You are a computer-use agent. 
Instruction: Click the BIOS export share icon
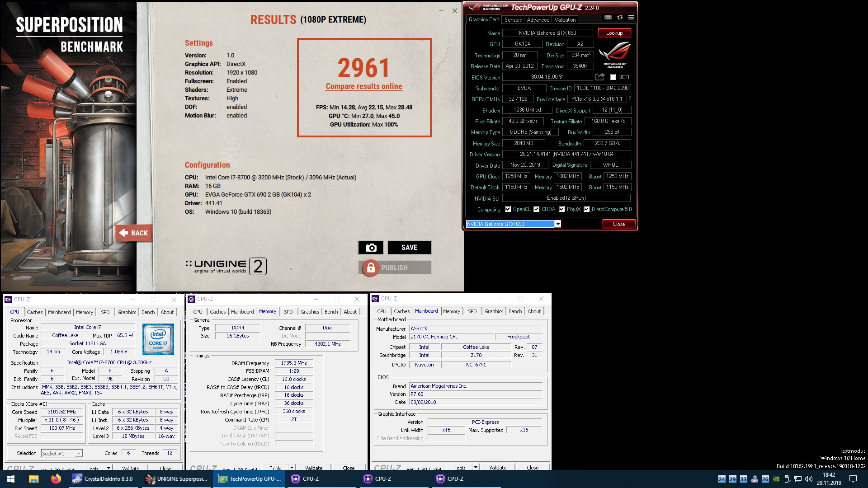coord(600,77)
